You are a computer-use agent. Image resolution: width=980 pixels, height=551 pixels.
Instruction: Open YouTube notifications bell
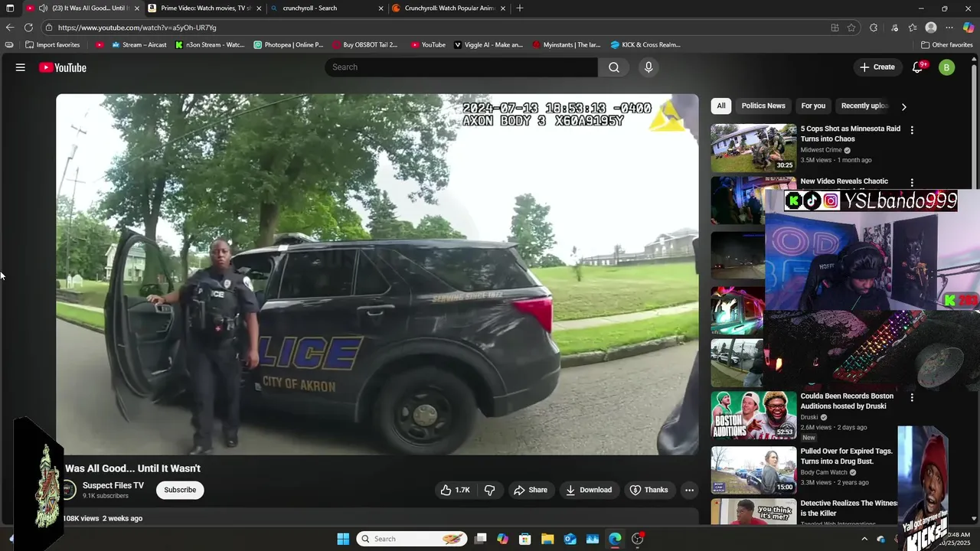[917, 67]
